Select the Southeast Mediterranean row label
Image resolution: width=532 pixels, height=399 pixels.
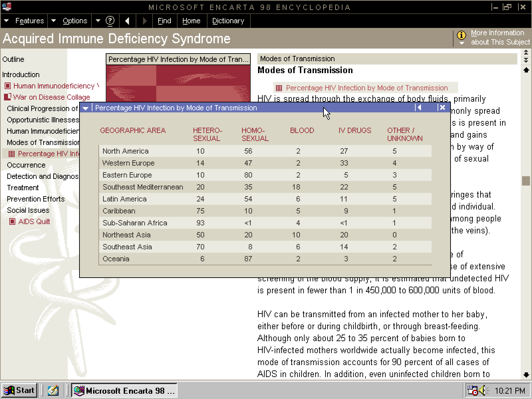click(143, 187)
